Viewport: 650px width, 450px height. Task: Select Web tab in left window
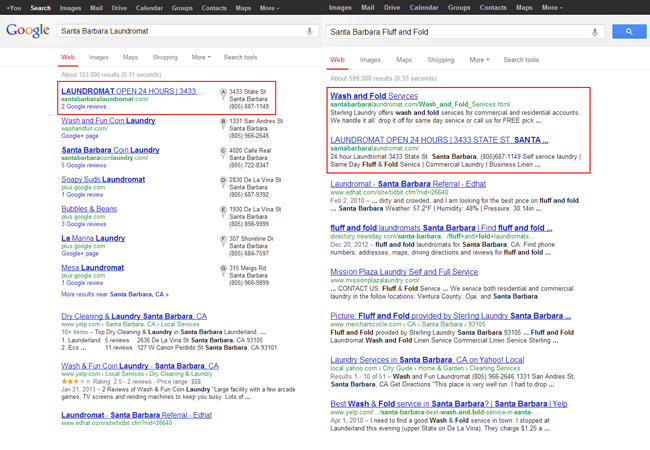[68, 57]
